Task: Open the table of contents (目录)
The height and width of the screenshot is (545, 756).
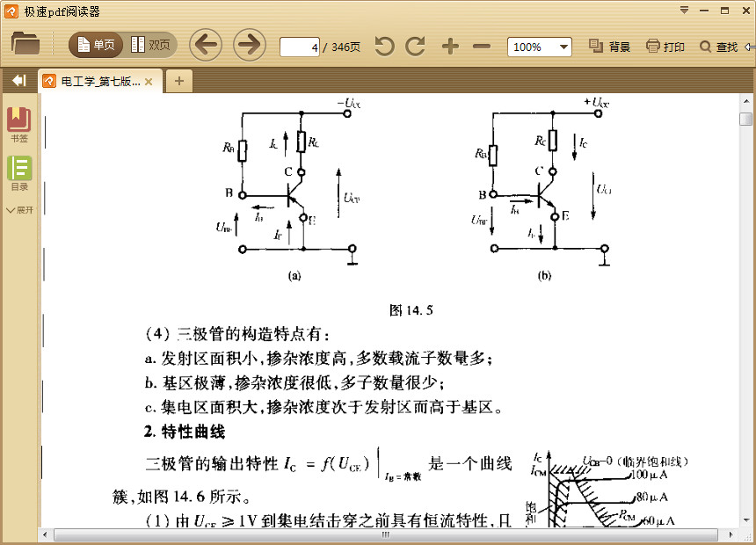Action: tap(19, 174)
